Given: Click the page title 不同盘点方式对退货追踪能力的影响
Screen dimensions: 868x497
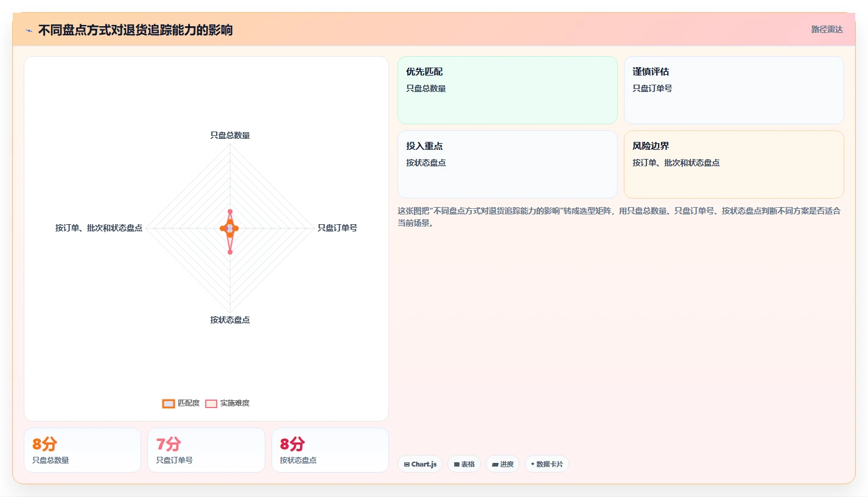Looking at the screenshot, I should (135, 30).
